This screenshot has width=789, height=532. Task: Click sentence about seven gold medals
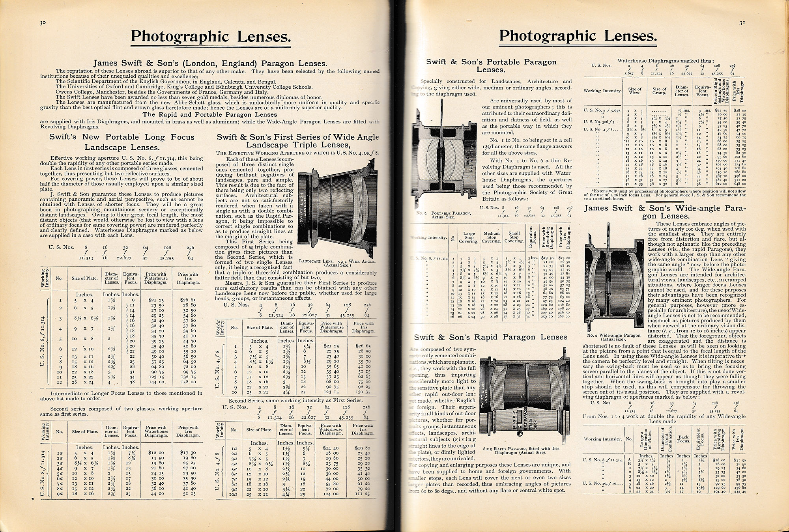(x=189, y=97)
